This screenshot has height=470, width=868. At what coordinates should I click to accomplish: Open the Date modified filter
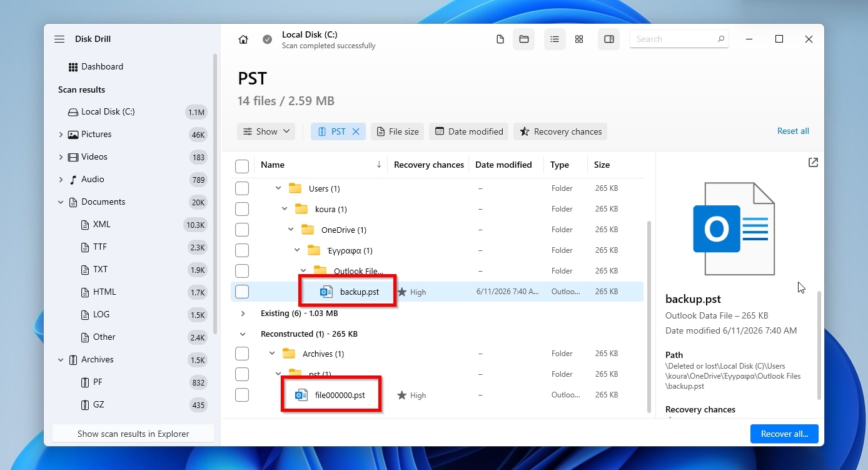pos(469,131)
